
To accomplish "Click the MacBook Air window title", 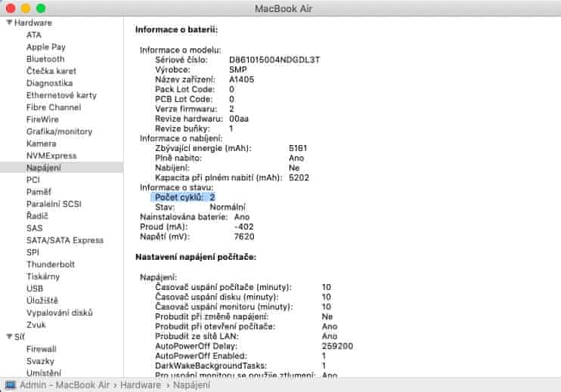I will coord(284,8).
